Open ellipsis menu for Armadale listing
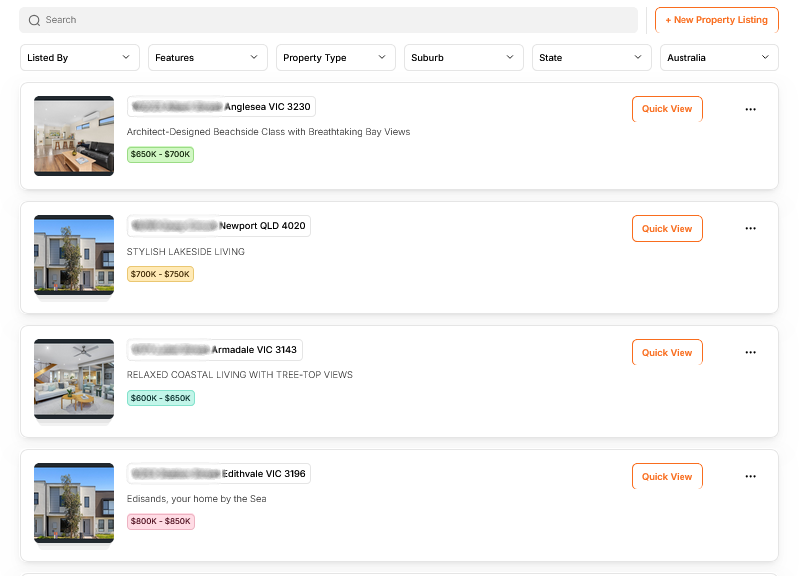The width and height of the screenshot is (800, 576). [x=750, y=353]
